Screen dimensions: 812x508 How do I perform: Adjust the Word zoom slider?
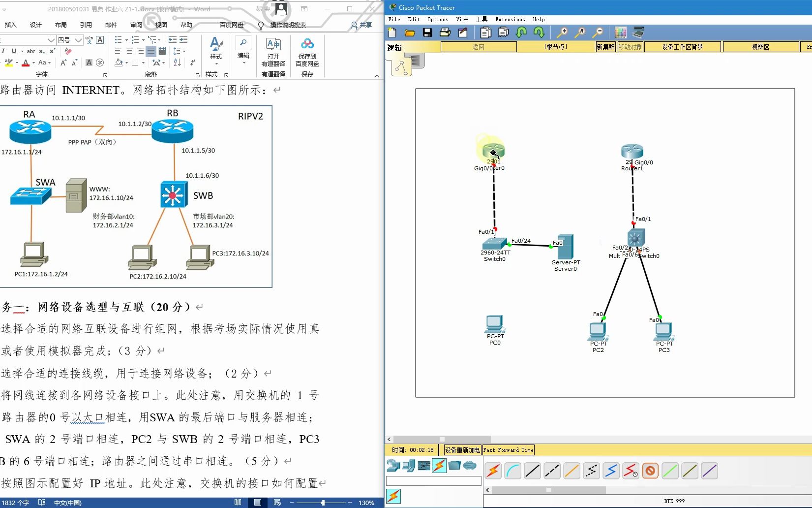pos(322,503)
